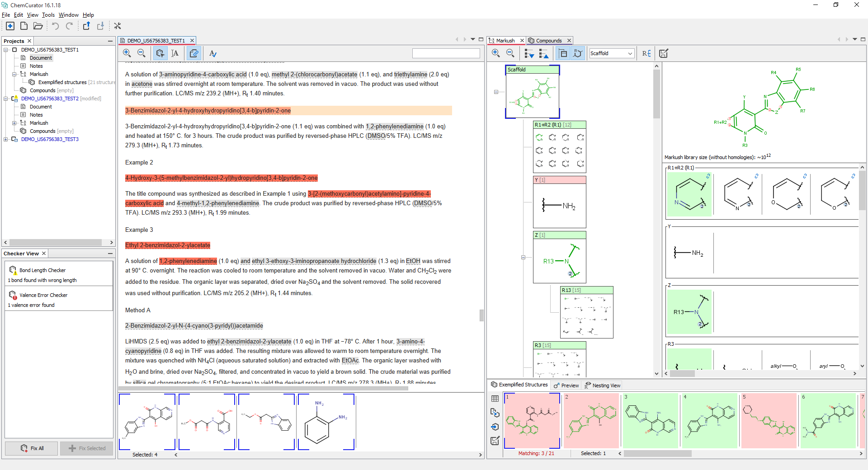Open the Scaffold dropdown
The height and width of the screenshot is (470, 868).
(x=611, y=53)
